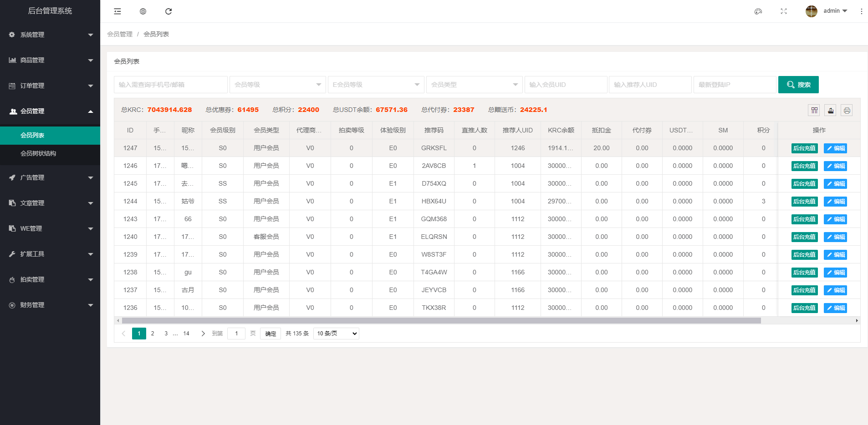Expand the 系统管理 sidebar menu
Image resolution: width=868 pixels, height=425 pixels.
(50, 35)
